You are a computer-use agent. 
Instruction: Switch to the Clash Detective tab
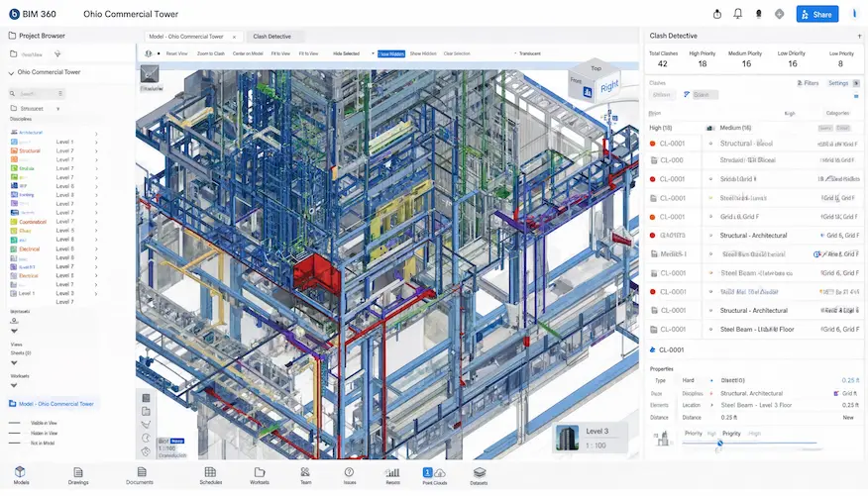[271, 37]
